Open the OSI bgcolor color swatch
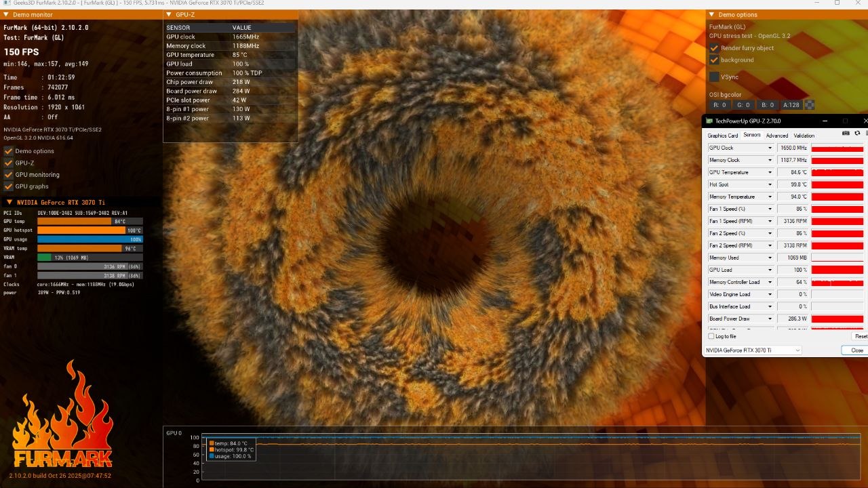 809,105
